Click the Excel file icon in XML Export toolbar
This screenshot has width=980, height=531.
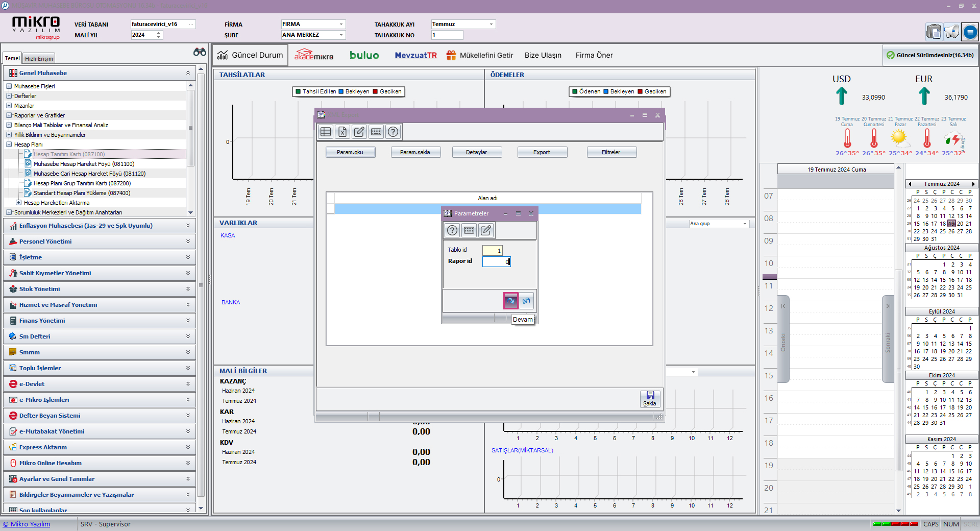[x=342, y=132]
